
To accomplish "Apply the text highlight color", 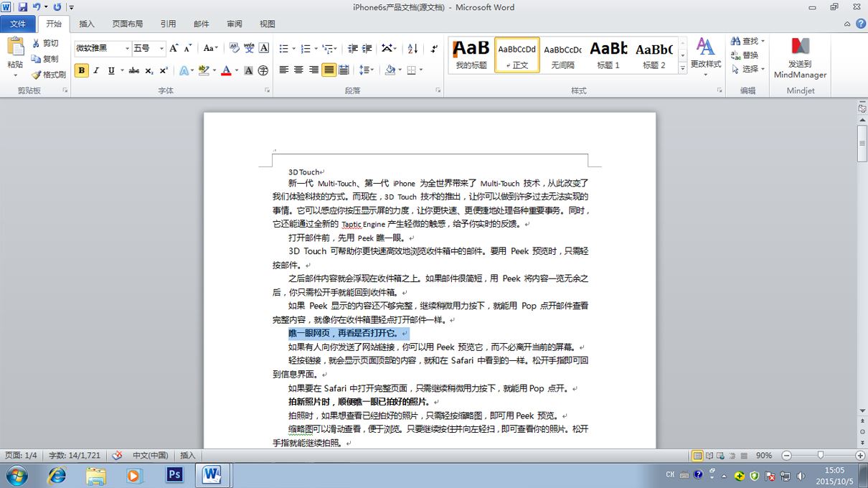I will point(203,70).
